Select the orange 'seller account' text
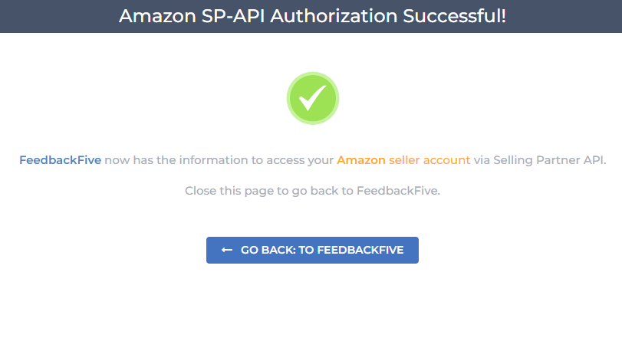The width and height of the screenshot is (622, 364). [429, 161]
